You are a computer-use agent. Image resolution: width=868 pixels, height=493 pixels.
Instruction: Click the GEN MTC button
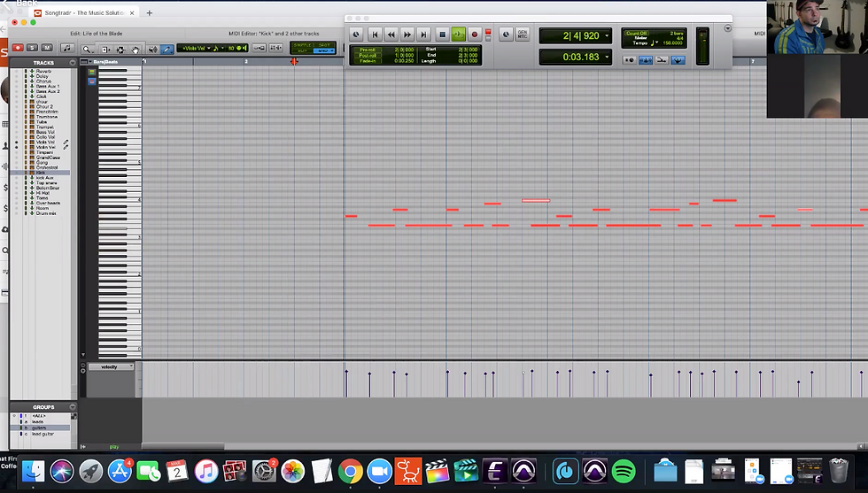point(523,35)
